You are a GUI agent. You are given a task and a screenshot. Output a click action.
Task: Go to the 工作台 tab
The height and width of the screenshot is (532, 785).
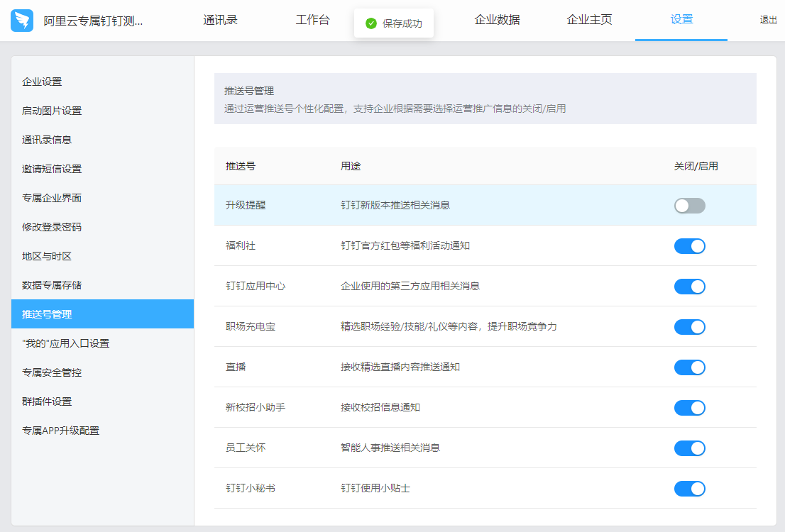point(312,20)
